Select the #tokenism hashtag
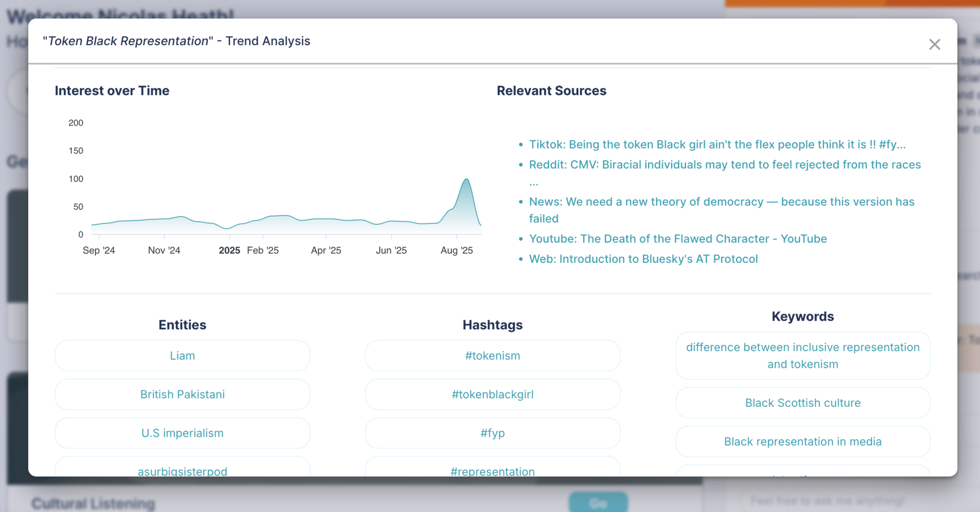This screenshot has width=980, height=512. point(493,356)
